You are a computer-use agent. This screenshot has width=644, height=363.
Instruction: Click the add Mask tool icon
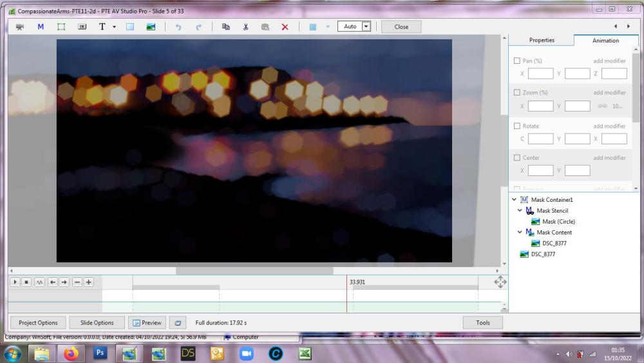click(x=41, y=26)
